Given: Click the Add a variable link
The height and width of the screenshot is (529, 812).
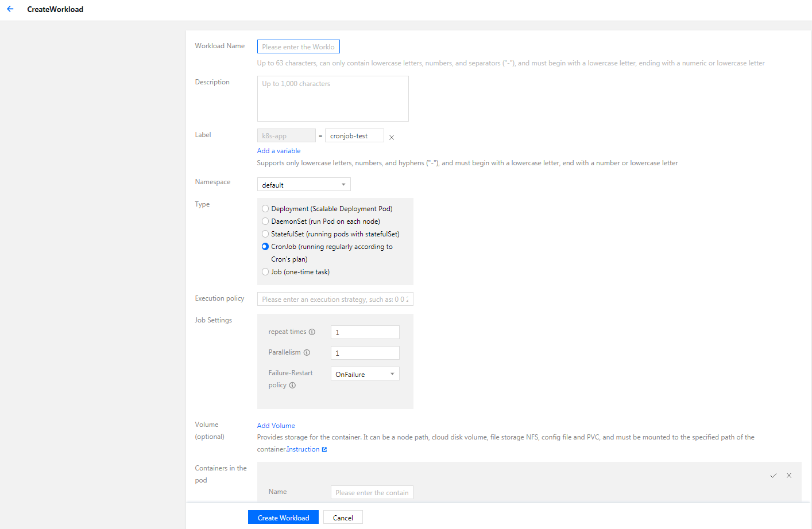Looking at the screenshot, I should point(279,151).
